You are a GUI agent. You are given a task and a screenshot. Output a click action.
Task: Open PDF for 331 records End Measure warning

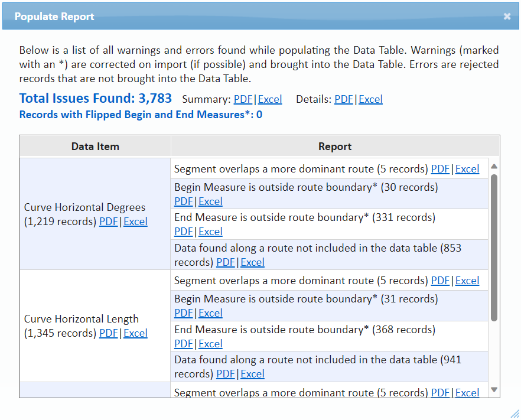tap(184, 232)
